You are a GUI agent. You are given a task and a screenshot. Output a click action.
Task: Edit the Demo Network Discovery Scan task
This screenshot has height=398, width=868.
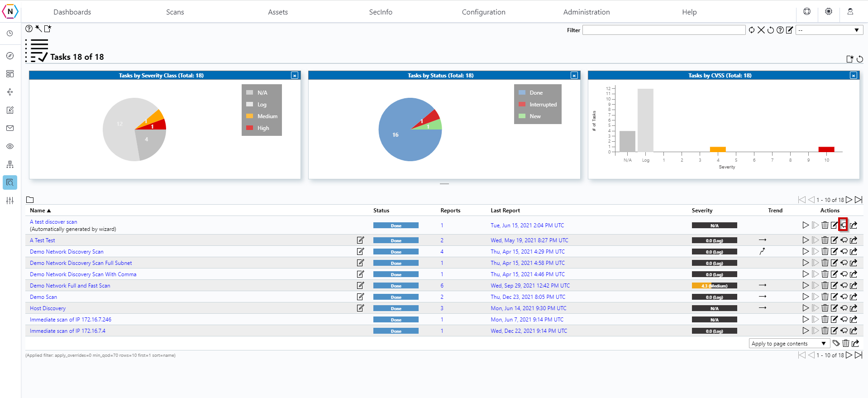pos(835,252)
